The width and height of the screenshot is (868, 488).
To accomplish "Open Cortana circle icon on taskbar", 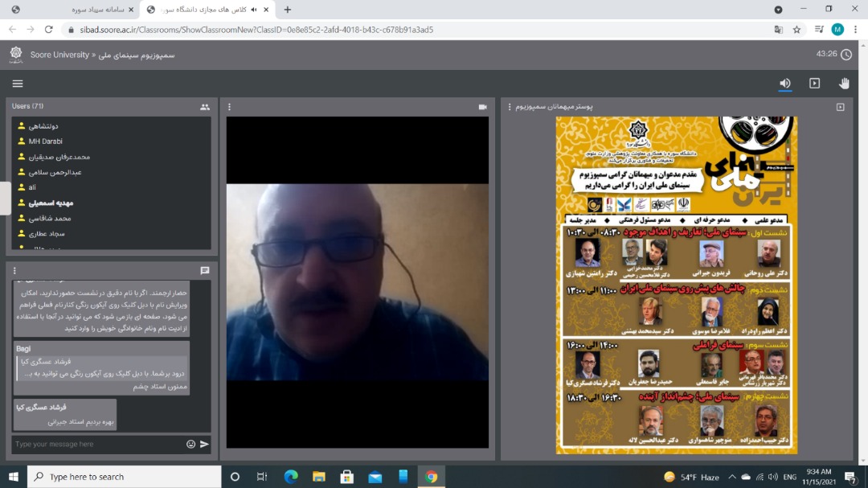I will [235, 477].
